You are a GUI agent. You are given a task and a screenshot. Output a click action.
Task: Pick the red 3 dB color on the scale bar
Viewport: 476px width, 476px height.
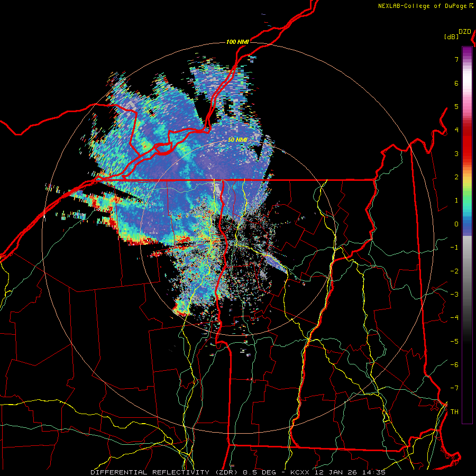tap(467, 153)
